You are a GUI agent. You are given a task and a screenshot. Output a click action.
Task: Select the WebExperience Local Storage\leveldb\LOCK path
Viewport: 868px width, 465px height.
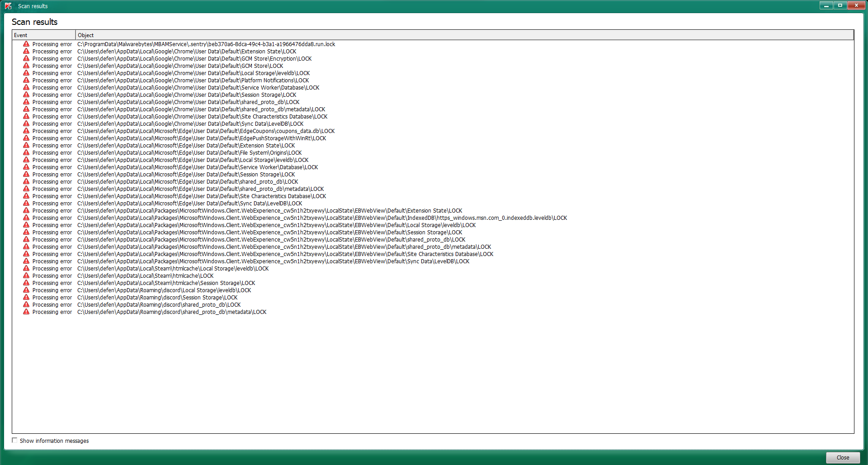coord(276,225)
